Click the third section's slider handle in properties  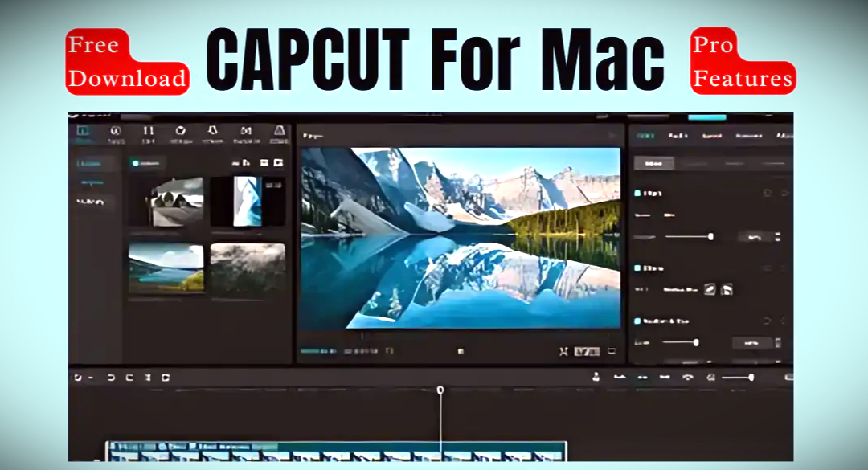tap(696, 343)
